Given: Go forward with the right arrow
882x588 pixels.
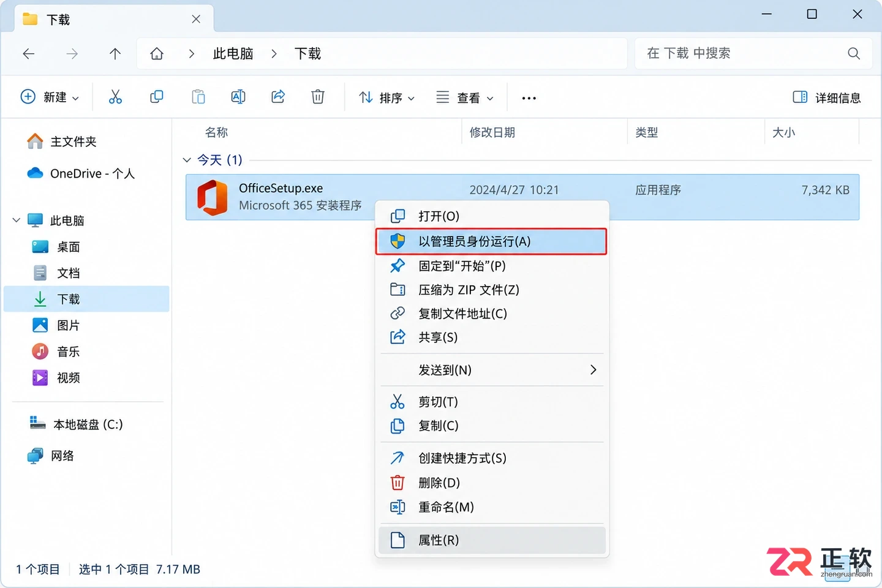Looking at the screenshot, I should 72,54.
